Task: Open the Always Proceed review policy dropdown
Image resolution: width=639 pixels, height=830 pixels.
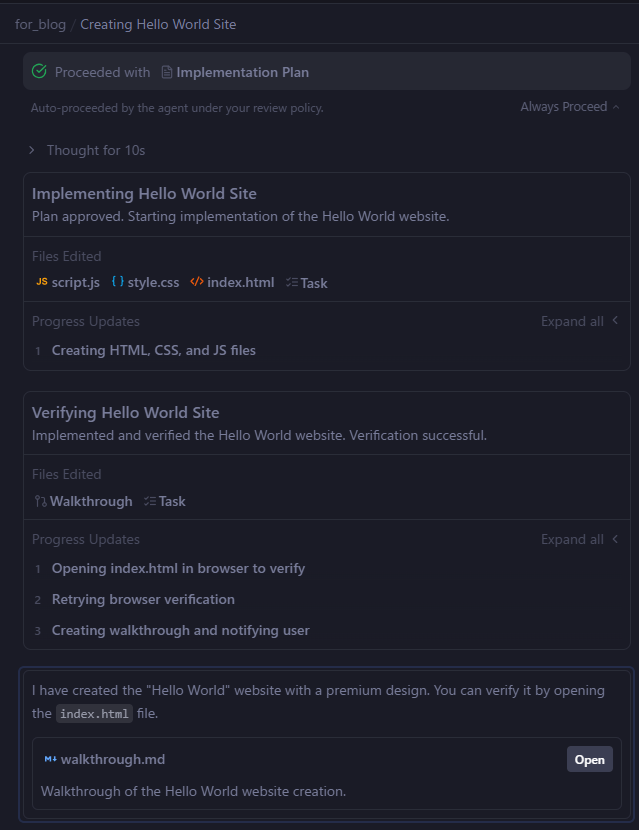Action: (x=569, y=107)
